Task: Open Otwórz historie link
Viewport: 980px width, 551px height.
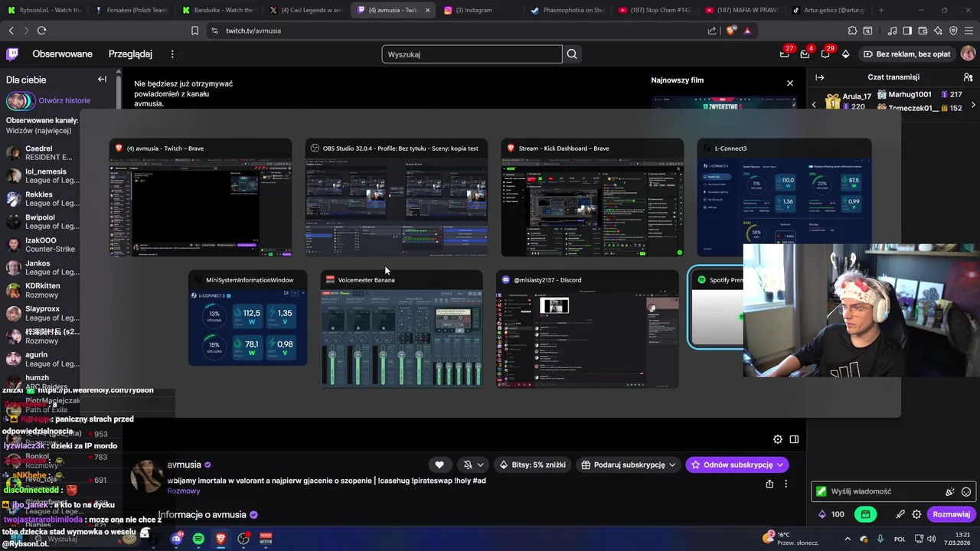Action: pyautogui.click(x=64, y=100)
